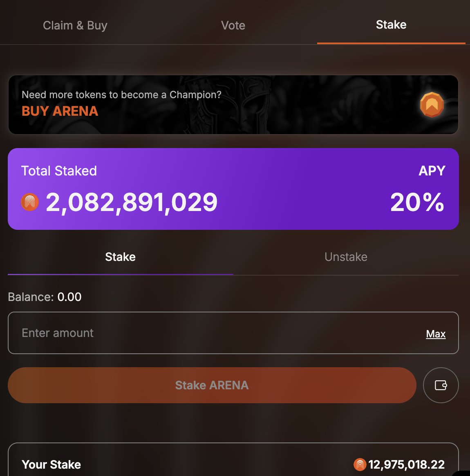Click the 12,975,018.22 stake amount
Viewport: 470px width, 476px height.
(x=406, y=465)
